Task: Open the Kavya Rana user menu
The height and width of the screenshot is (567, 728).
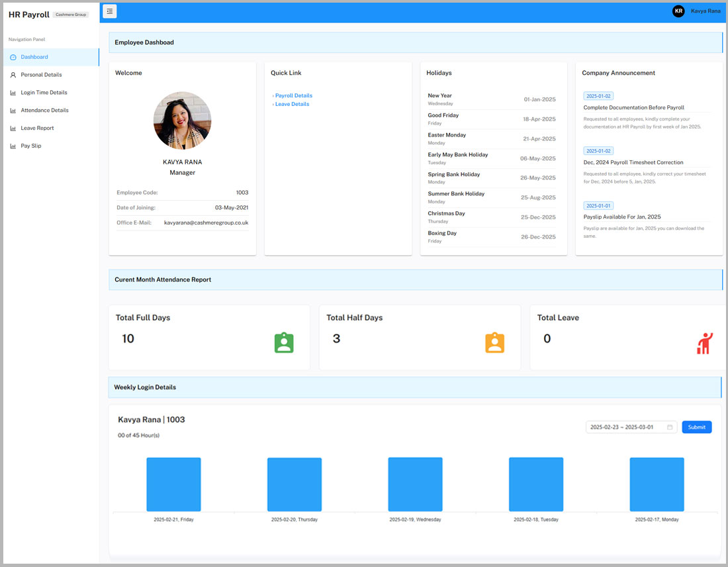Action: [x=705, y=11]
